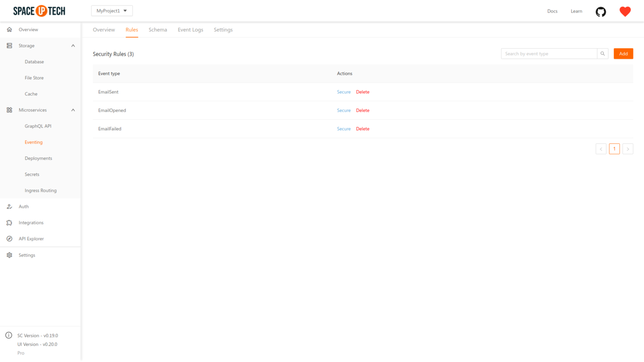The width and height of the screenshot is (644, 362).
Task: Click the version info circle icon
Action: coord(9,335)
